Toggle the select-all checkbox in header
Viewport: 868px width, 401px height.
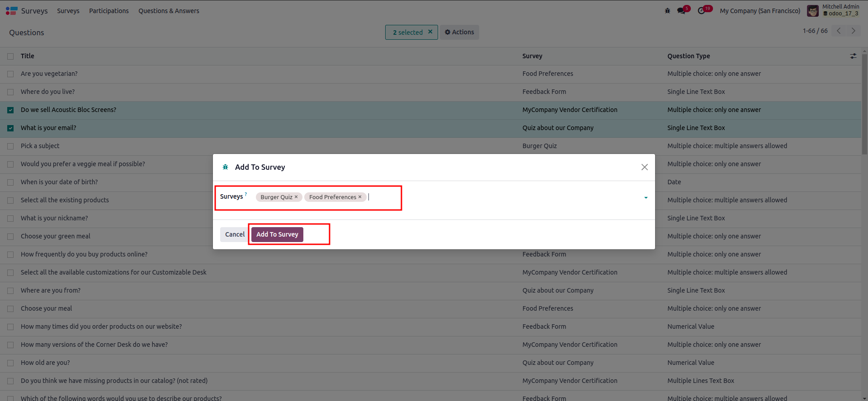tap(10, 56)
